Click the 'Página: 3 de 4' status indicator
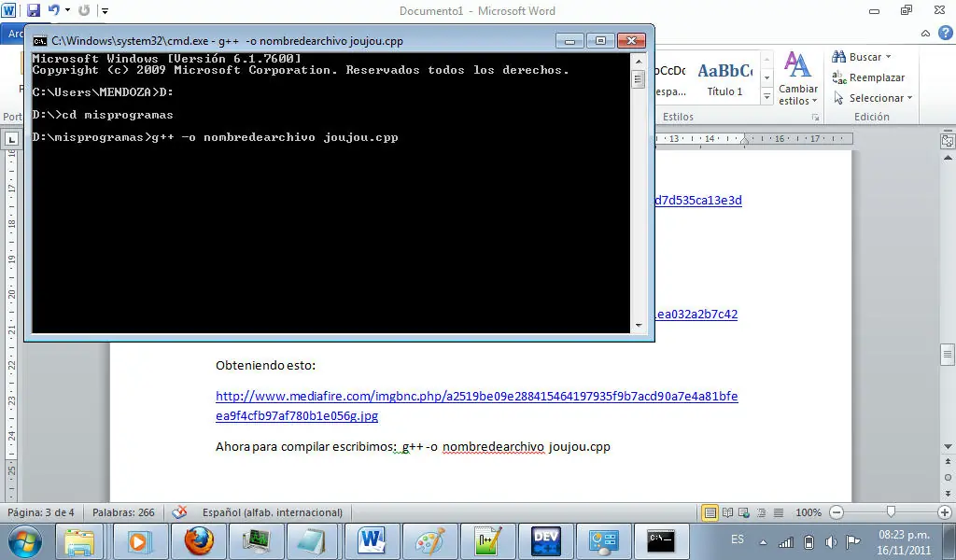 (x=41, y=512)
